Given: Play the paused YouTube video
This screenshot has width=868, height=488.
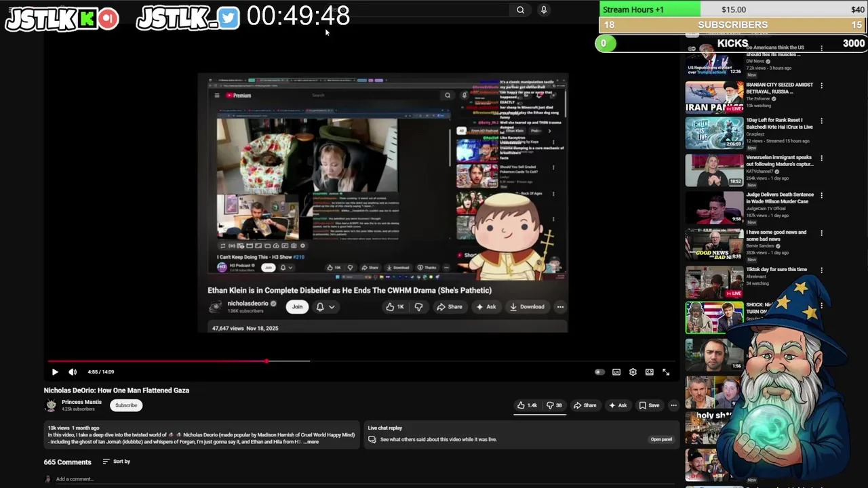Looking at the screenshot, I should pyautogui.click(x=55, y=371).
